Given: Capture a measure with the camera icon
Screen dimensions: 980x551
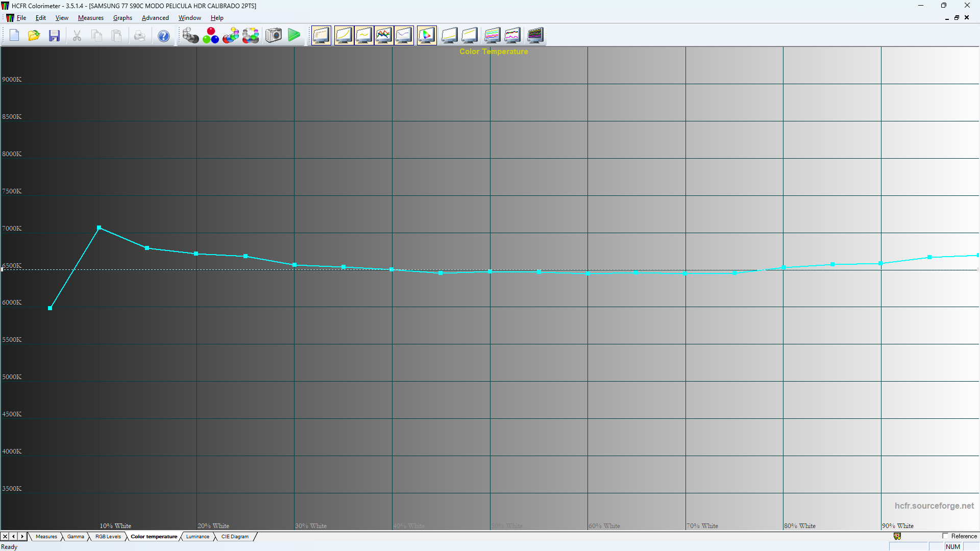Looking at the screenshot, I should 273,35.
